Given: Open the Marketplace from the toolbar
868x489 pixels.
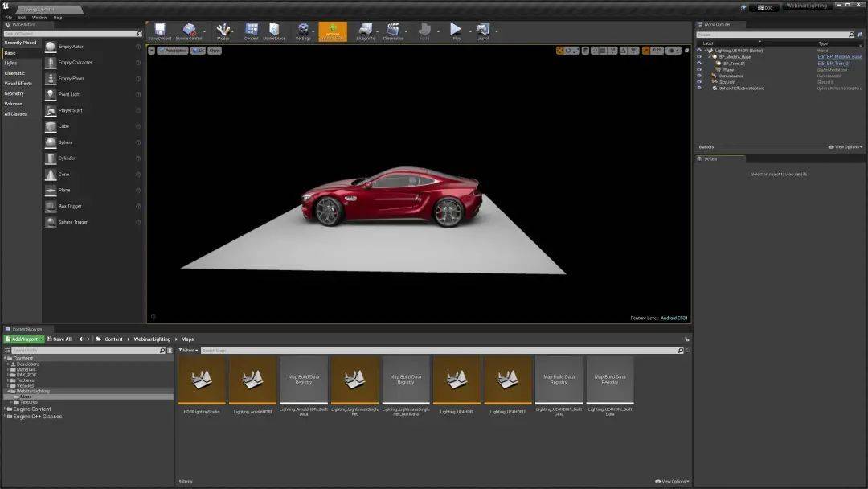Looking at the screenshot, I should tap(274, 31).
